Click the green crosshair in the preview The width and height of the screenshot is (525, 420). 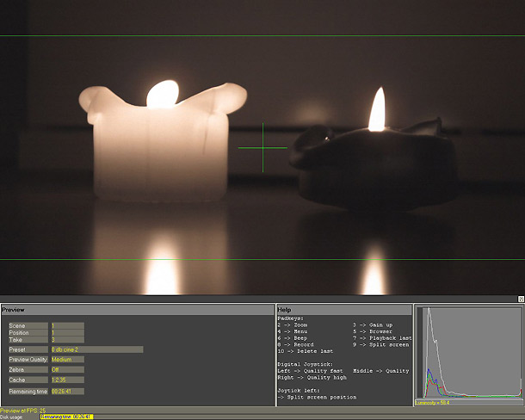[x=262, y=147]
